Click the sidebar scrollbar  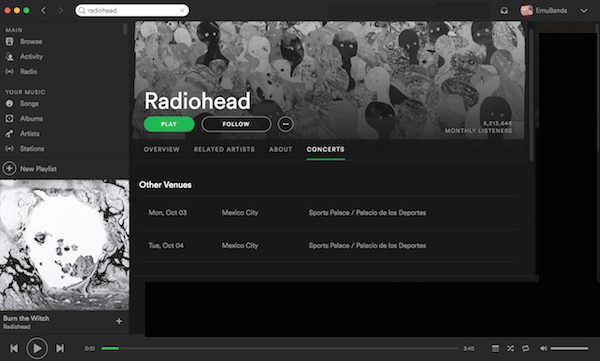point(125,29)
